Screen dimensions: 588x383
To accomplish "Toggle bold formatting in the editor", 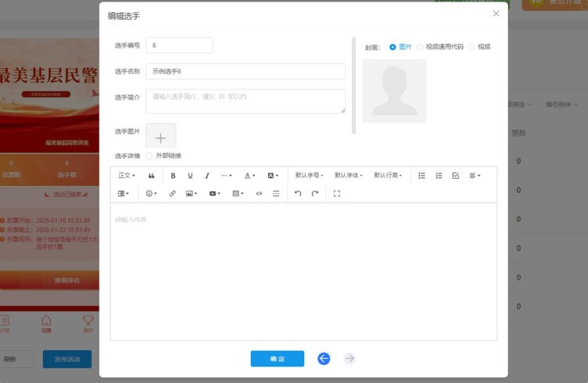I will pyautogui.click(x=173, y=176).
